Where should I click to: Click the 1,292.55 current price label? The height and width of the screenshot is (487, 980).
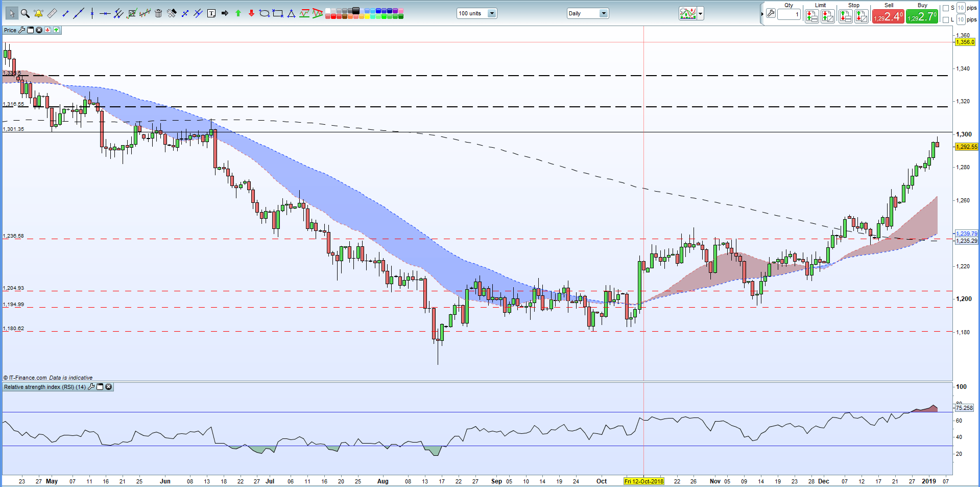[x=967, y=147]
